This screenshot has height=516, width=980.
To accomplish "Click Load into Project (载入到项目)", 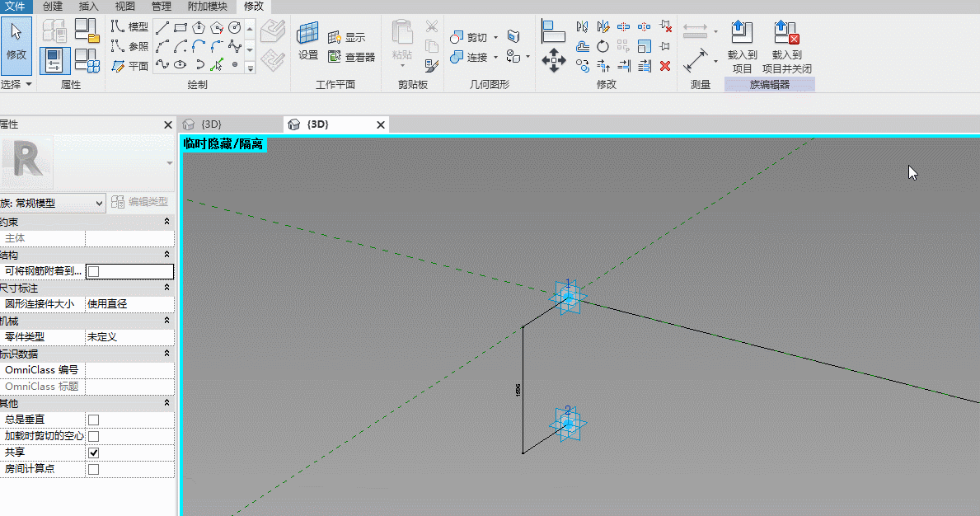I will [742, 47].
